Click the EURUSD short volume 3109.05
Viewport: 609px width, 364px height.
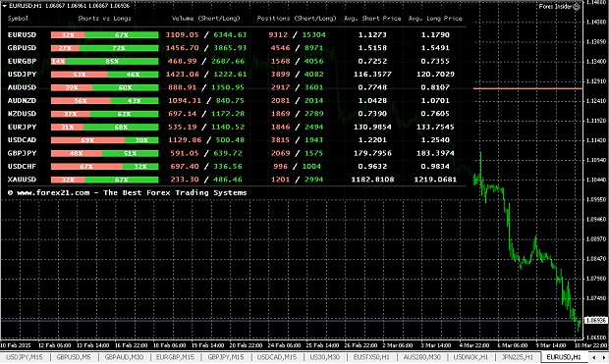coord(182,35)
